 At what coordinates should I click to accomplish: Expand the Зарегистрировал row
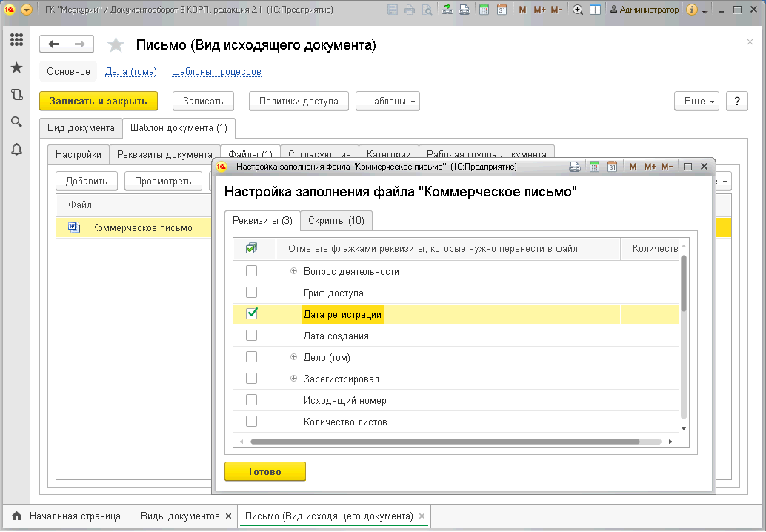[293, 379]
